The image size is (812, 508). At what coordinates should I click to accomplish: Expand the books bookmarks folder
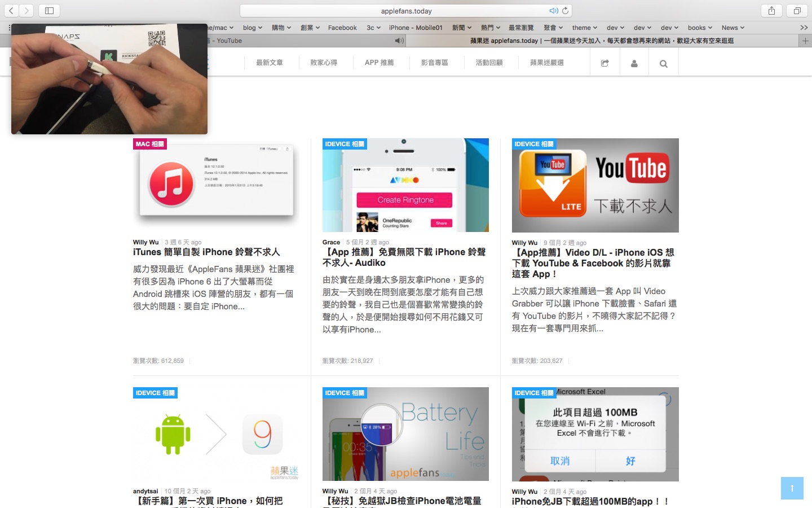(x=700, y=28)
